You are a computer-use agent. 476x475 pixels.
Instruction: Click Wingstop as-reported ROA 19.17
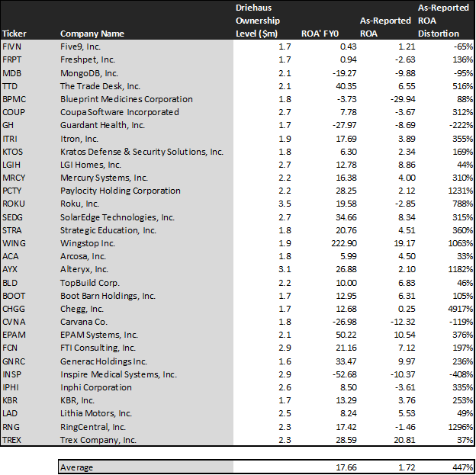pyautogui.click(x=404, y=243)
